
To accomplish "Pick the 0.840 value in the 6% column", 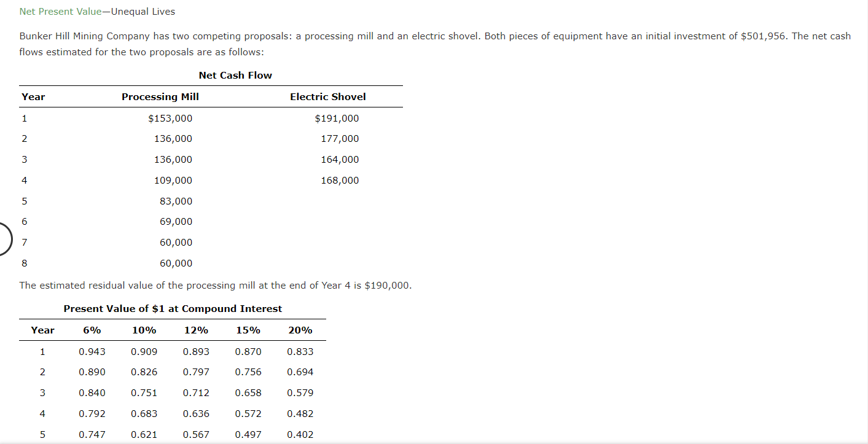I will 92,393.
